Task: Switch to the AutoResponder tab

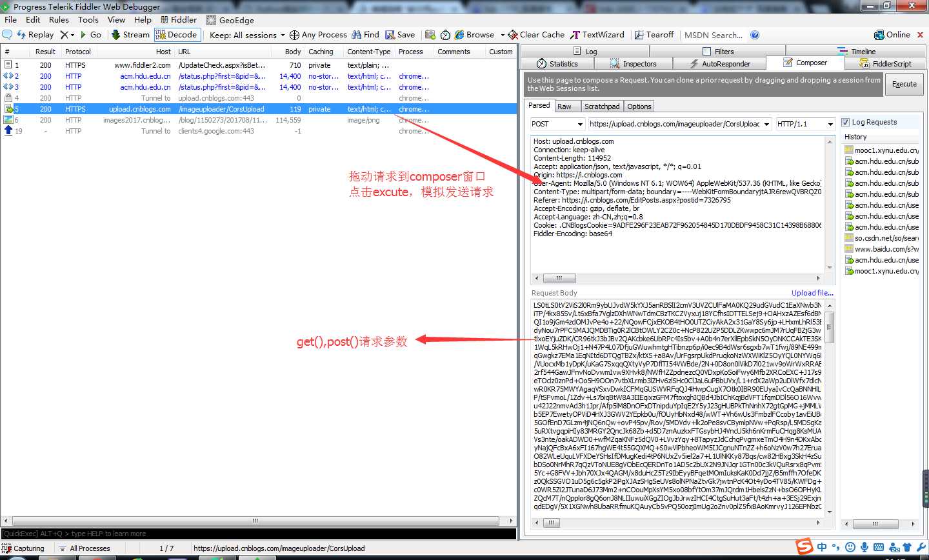Action: pyautogui.click(x=719, y=63)
